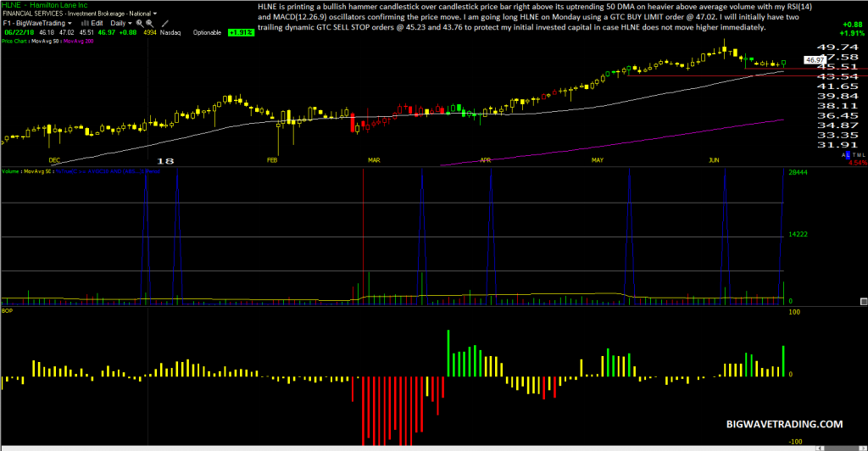Toggle the A scale option
The image size is (868, 451).
pos(843,155)
